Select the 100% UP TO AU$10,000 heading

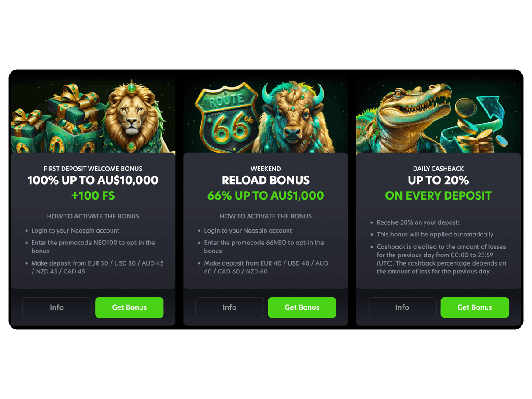pyautogui.click(x=93, y=180)
